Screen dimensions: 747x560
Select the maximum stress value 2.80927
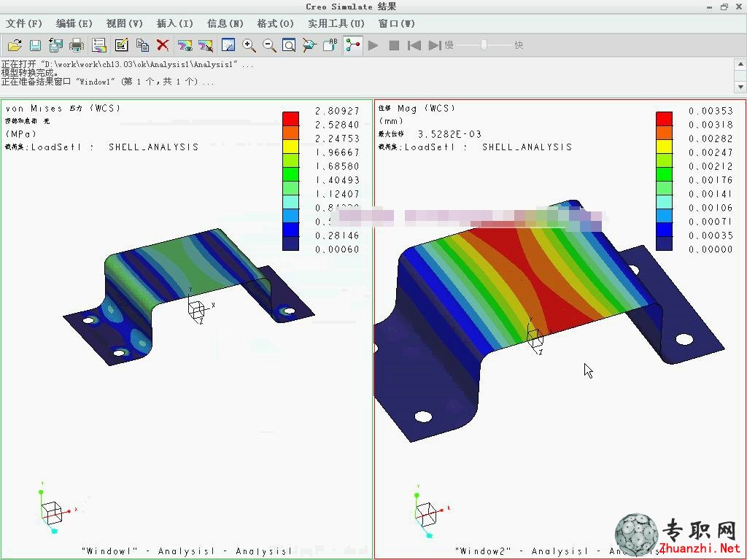coord(337,111)
